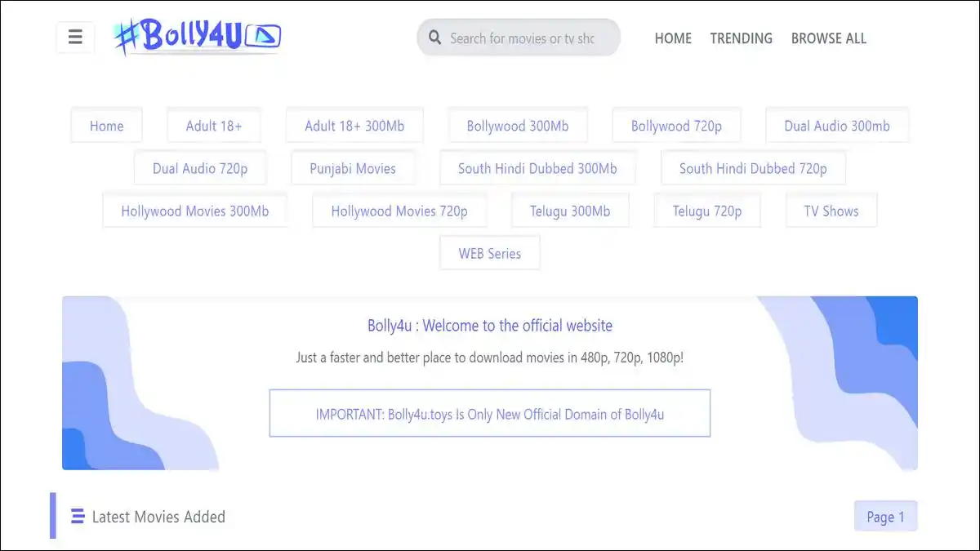Focus the movie search field

point(519,38)
